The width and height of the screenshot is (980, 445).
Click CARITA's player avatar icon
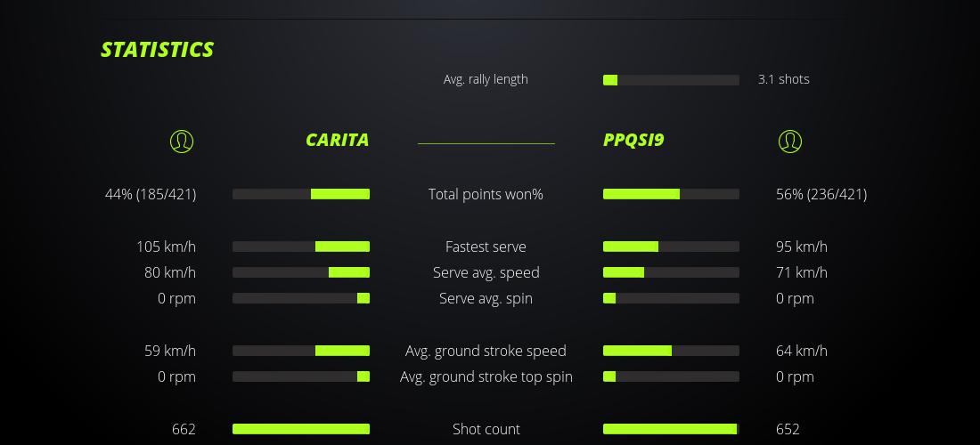(x=182, y=141)
